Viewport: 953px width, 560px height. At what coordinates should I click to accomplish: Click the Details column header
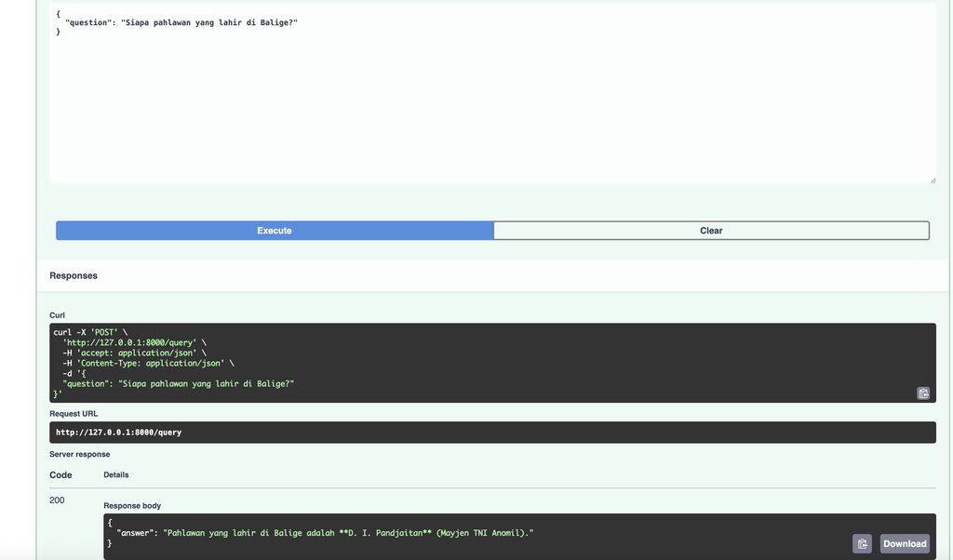[x=116, y=475]
